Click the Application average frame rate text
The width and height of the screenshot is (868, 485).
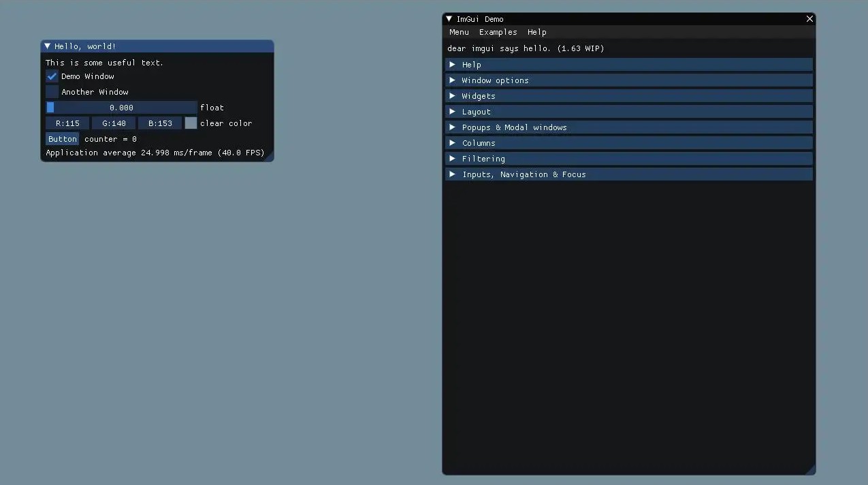(155, 153)
